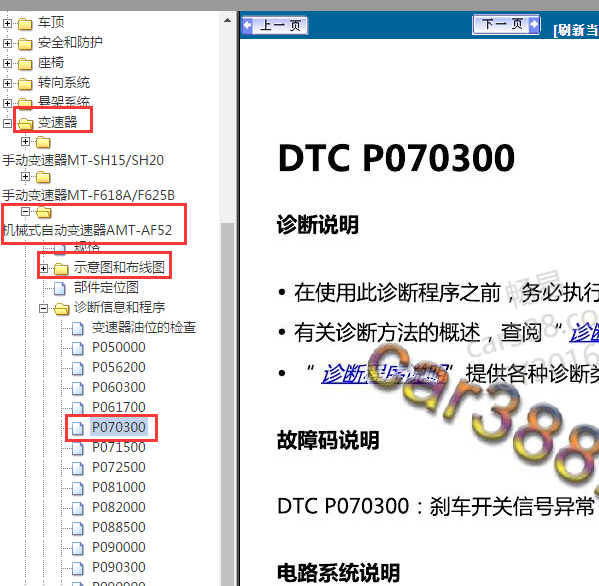Collapse the 诊断信息和程序 node
599x586 pixels.
pos(44,308)
